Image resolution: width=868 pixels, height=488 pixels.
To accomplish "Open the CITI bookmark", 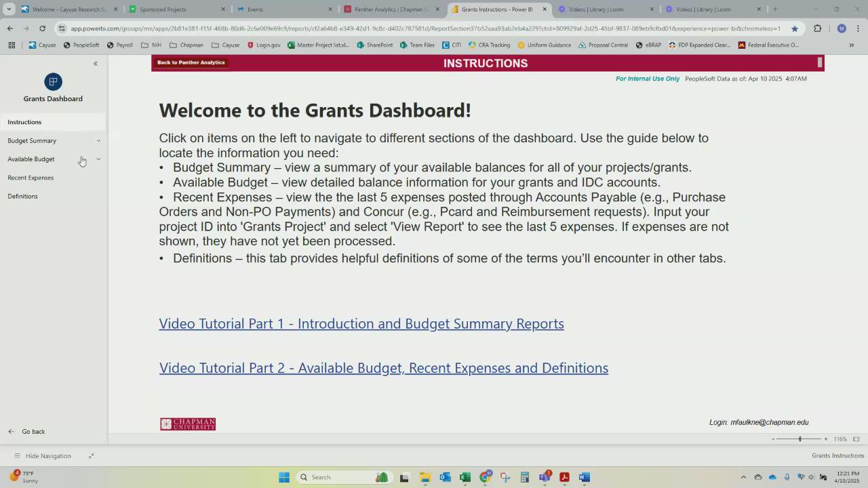I will 452,45.
